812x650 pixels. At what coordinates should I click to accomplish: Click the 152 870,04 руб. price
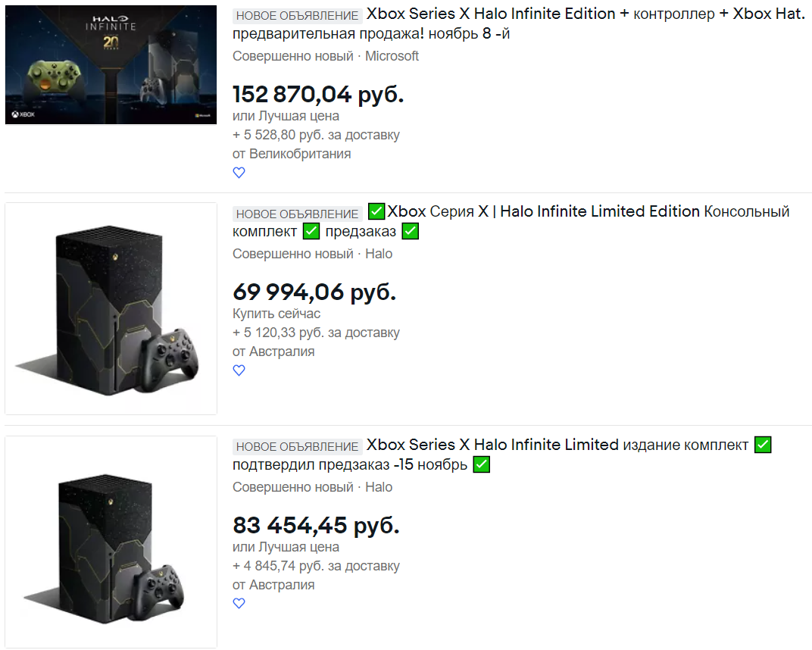tap(318, 94)
